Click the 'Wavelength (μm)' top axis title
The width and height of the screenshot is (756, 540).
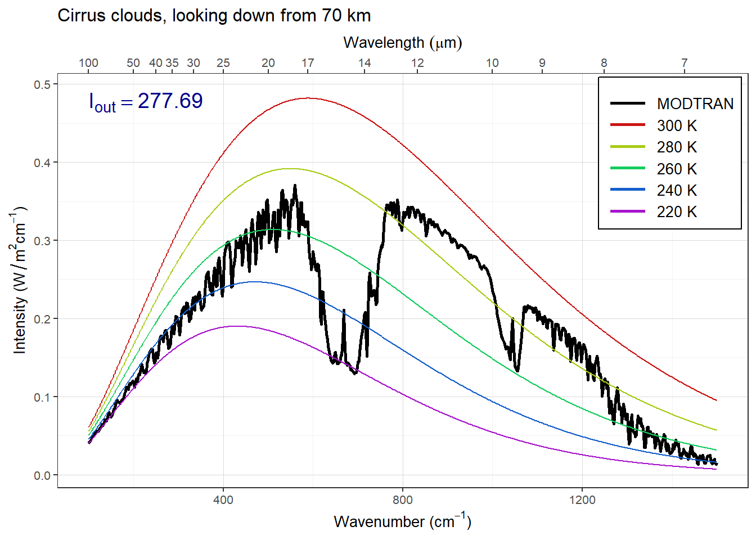(x=403, y=43)
